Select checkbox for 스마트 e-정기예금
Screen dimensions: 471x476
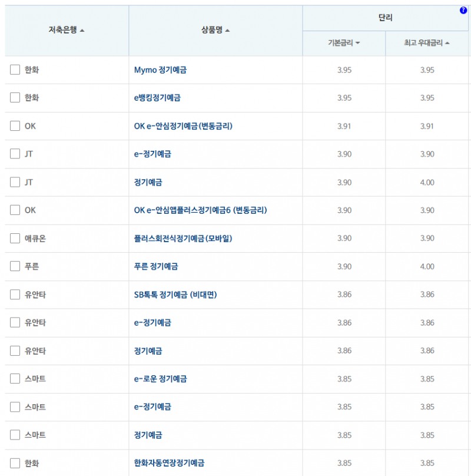point(15,407)
